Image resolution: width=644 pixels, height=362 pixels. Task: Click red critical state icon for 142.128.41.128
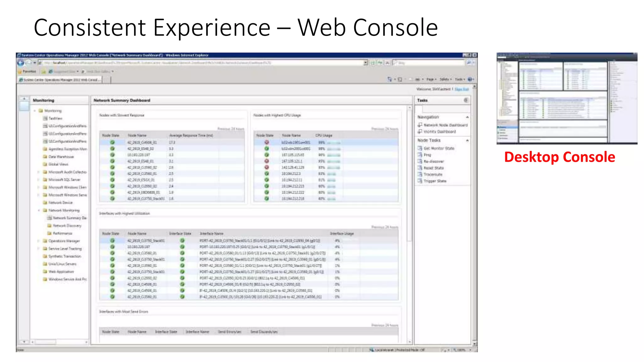click(x=267, y=167)
